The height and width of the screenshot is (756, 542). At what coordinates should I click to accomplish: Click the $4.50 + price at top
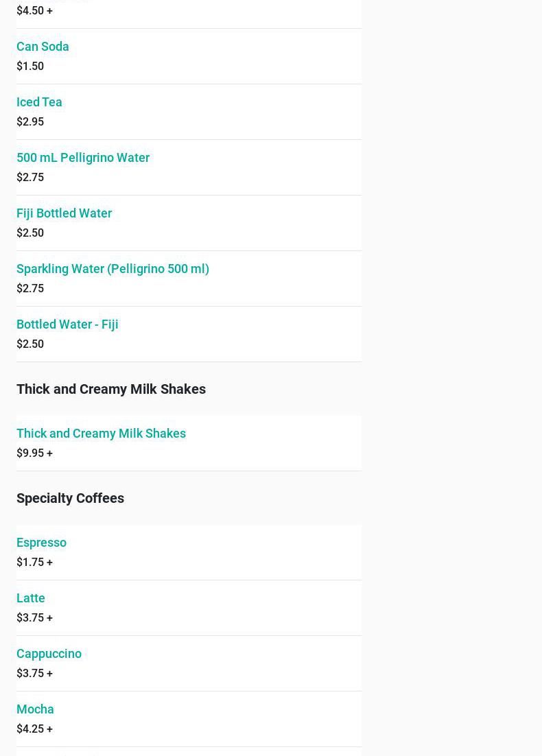35,10
